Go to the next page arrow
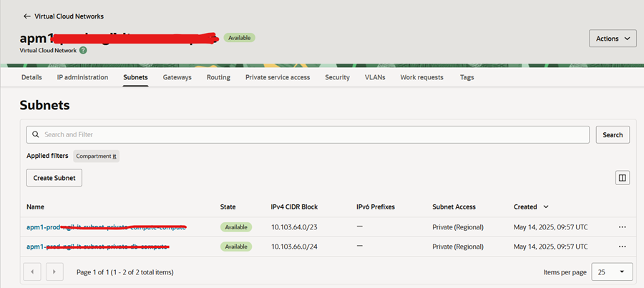644x288 pixels. pos(55,272)
